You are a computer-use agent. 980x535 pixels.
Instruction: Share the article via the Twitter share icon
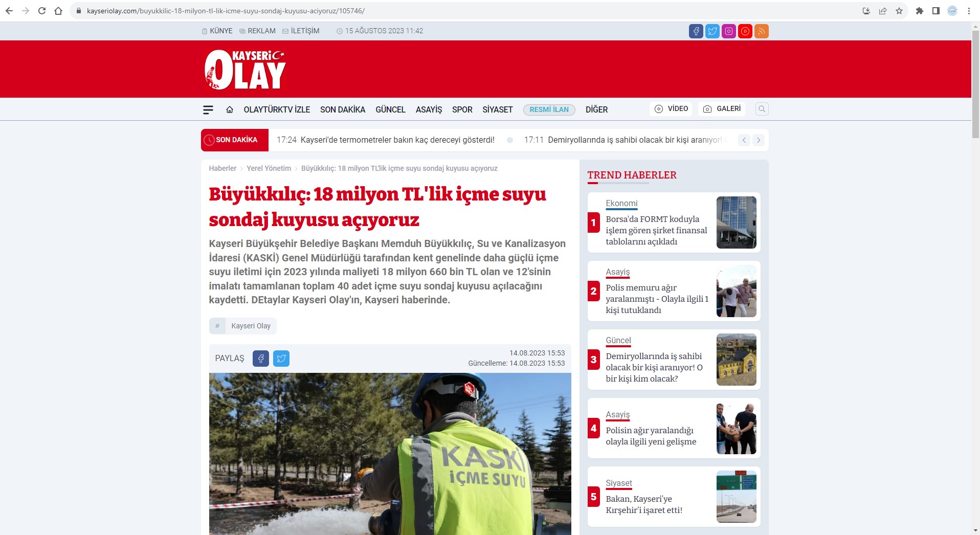pyautogui.click(x=281, y=359)
